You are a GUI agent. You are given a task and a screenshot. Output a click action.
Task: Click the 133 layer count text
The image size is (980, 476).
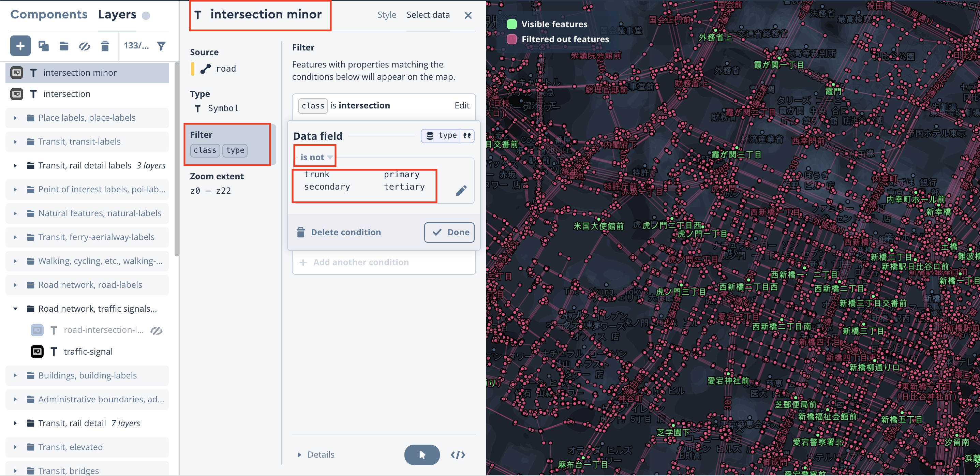tap(136, 46)
